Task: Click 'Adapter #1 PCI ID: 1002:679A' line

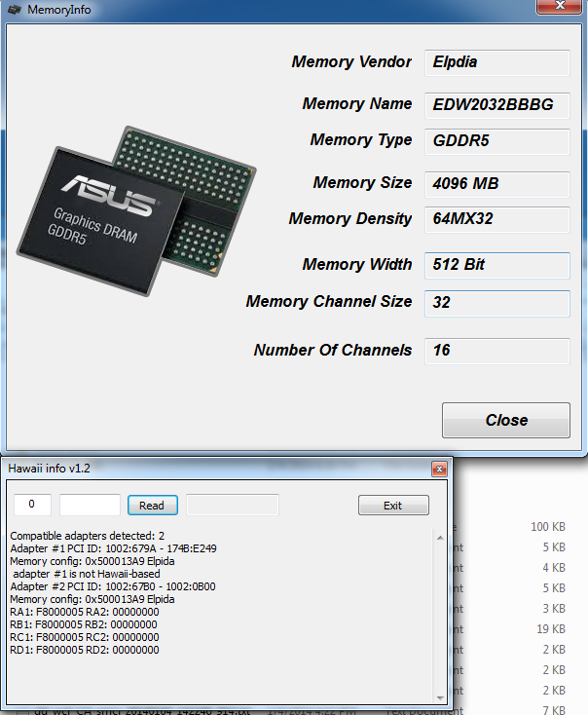Action: [x=113, y=548]
